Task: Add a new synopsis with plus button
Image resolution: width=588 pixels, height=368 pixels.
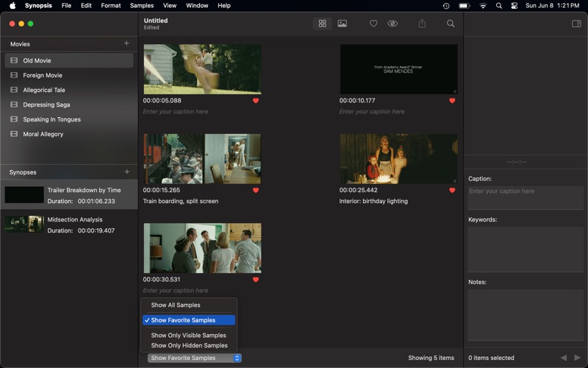Action: pos(126,171)
